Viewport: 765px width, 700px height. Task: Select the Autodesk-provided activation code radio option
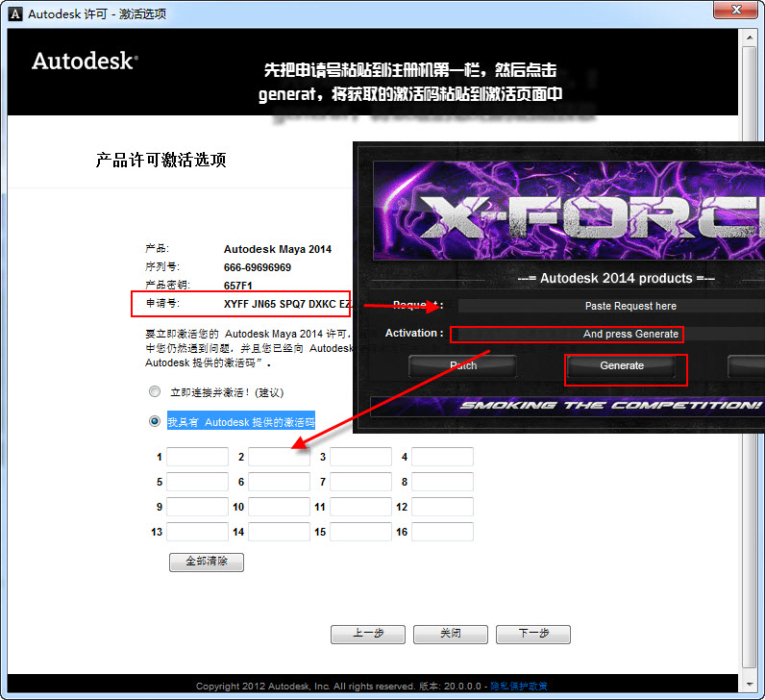[x=155, y=421]
